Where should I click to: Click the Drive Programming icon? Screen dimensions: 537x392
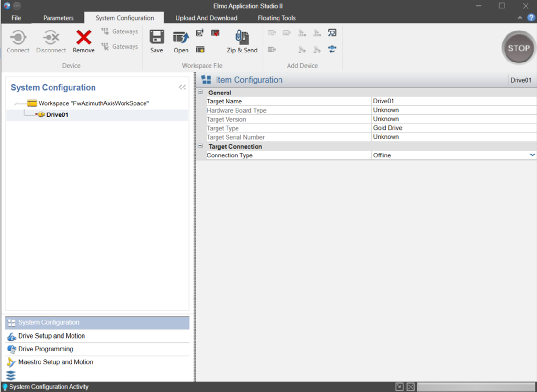pyautogui.click(x=11, y=350)
